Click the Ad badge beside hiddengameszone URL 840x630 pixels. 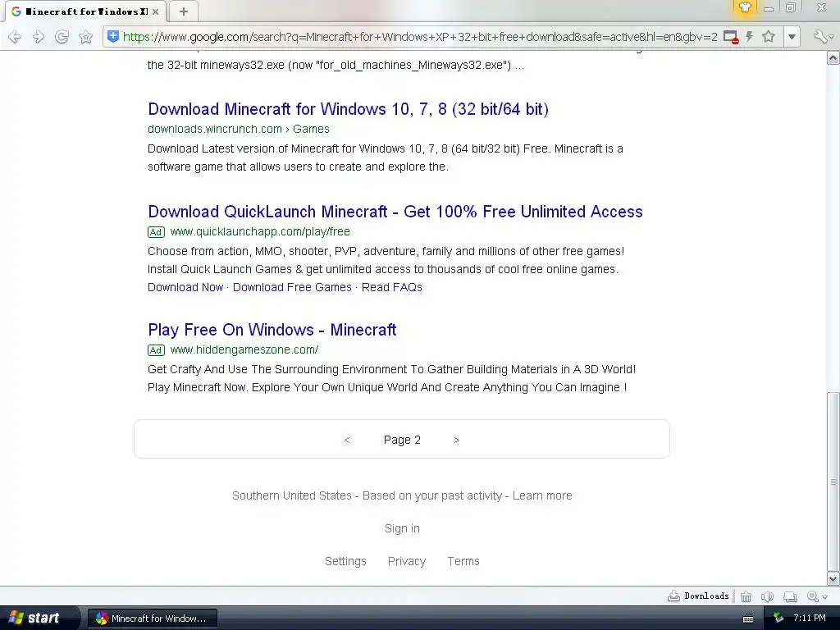tap(156, 350)
